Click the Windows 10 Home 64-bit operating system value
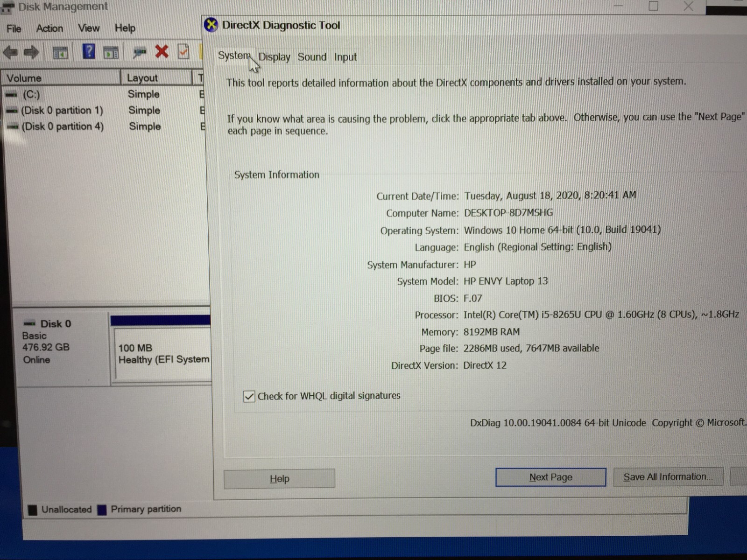The image size is (747, 560). tap(562, 230)
